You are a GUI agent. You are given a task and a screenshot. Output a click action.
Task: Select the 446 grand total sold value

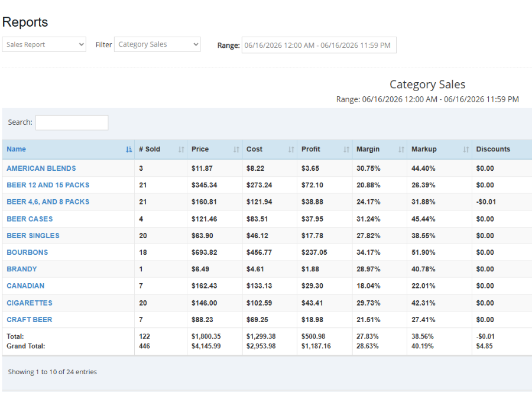(144, 346)
